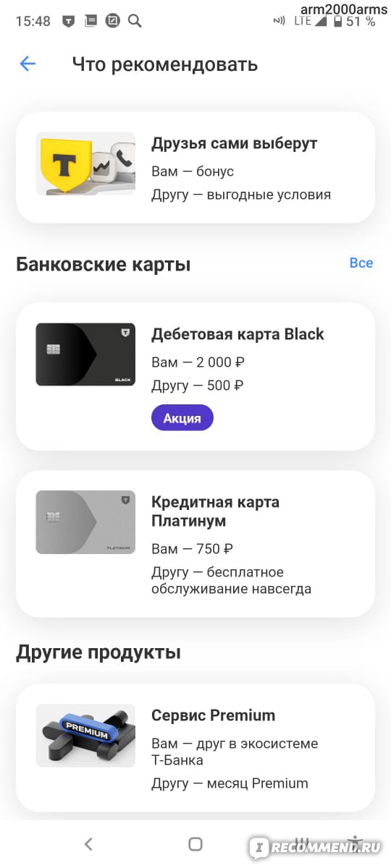Image resolution: width=391 pixels, height=868 pixels.
Task: Select Друзья сами выберут card
Action: (195, 167)
